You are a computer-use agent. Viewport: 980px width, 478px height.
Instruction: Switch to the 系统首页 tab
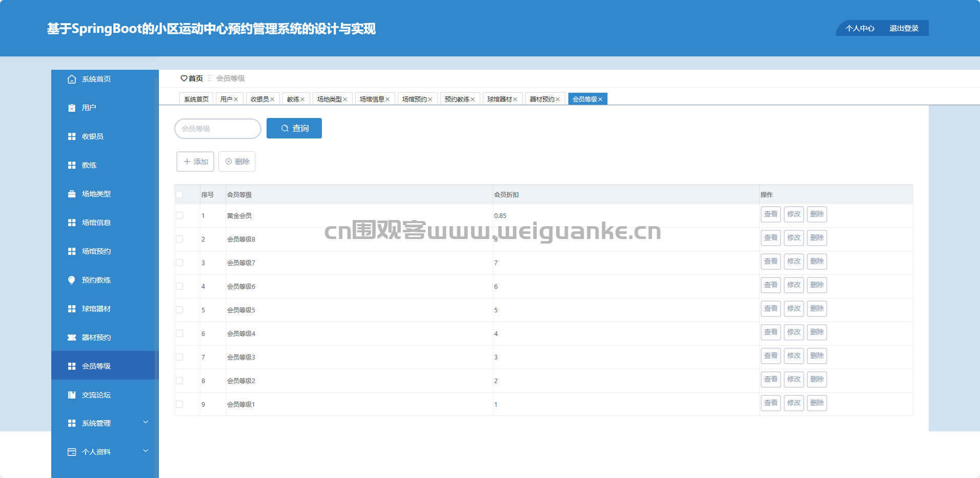coord(196,99)
